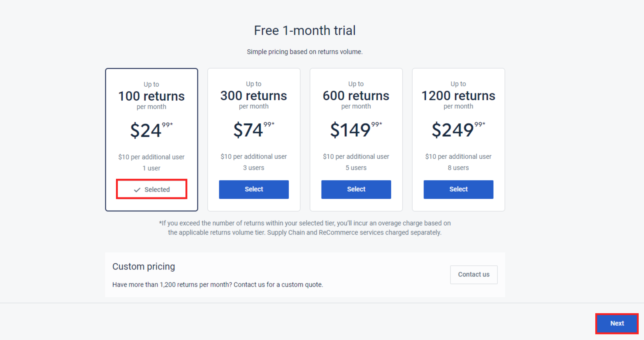Screen dimensions: 644x340
Task: Choose the 1200 returns per month plan
Action: pyautogui.click(x=458, y=189)
